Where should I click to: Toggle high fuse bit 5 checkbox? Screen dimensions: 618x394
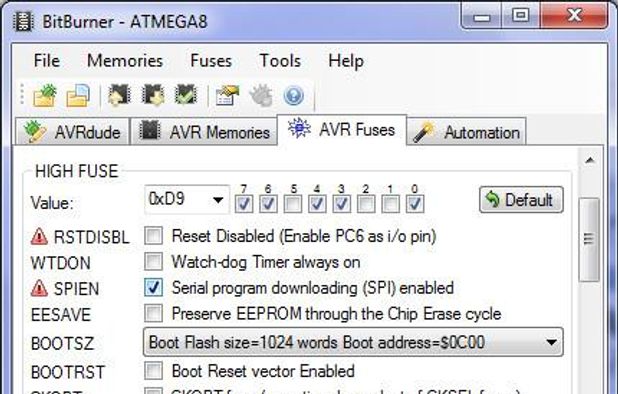coord(293,204)
